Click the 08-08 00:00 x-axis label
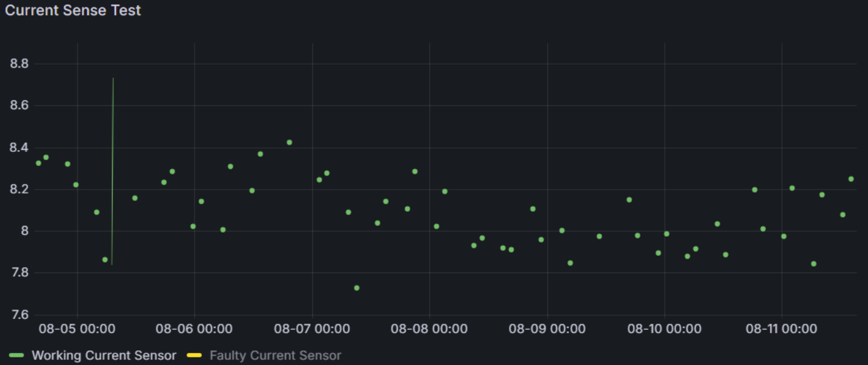This screenshot has height=365, width=868. click(x=430, y=329)
